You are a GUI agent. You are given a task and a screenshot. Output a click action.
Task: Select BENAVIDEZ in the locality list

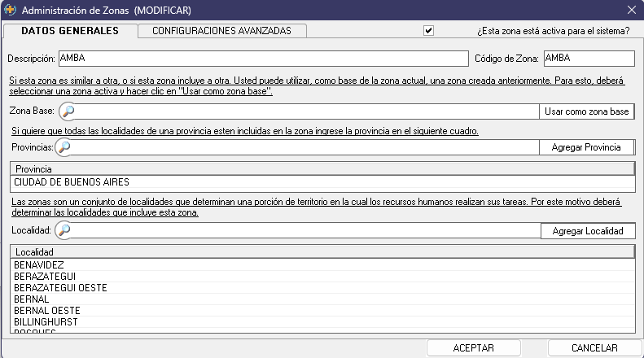click(x=39, y=265)
